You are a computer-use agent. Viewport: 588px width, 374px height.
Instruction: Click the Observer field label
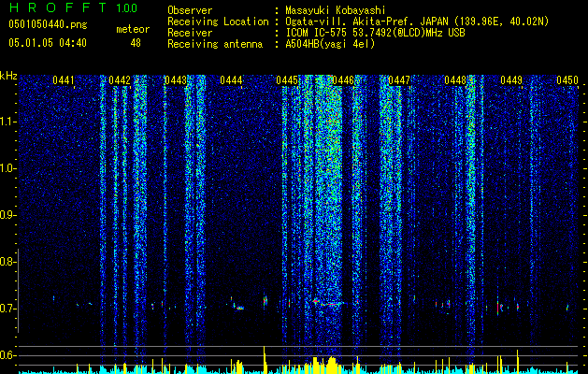coord(190,10)
